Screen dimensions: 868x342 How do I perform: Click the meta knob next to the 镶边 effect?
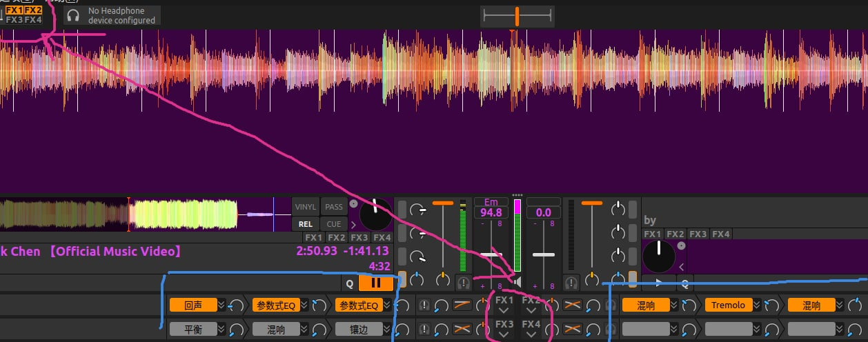coord(402,329)
